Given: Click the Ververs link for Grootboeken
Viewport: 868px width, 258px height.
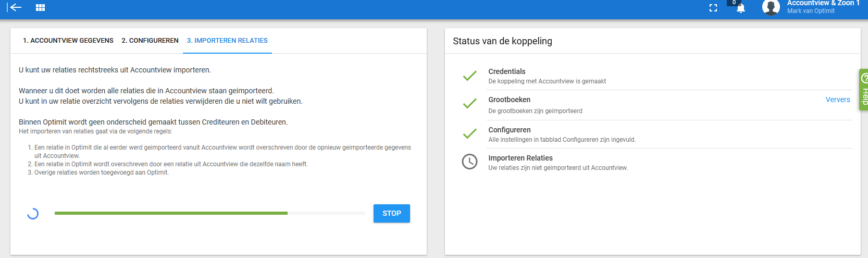Looking at the screenshot, I should coord(838,100).
